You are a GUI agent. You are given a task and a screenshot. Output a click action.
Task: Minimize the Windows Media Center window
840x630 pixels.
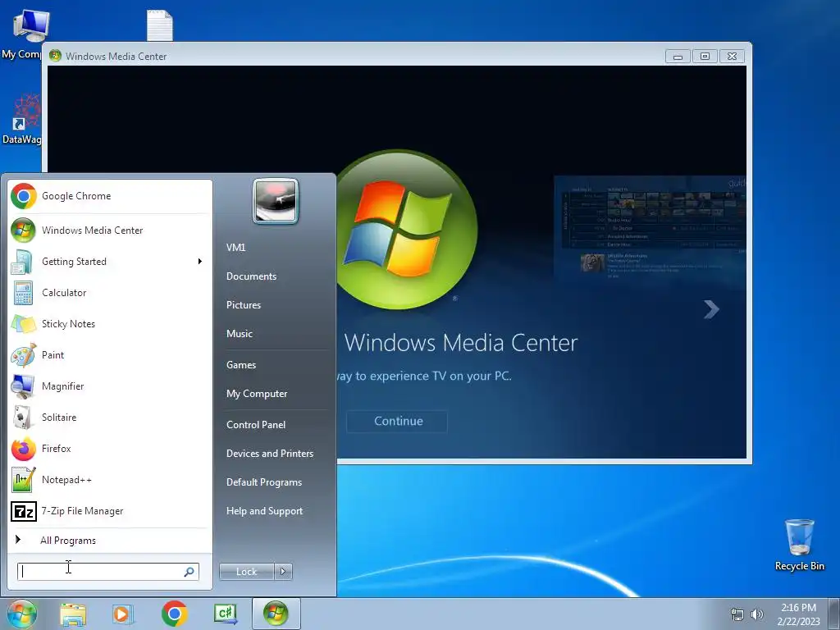tap(678, 57)
